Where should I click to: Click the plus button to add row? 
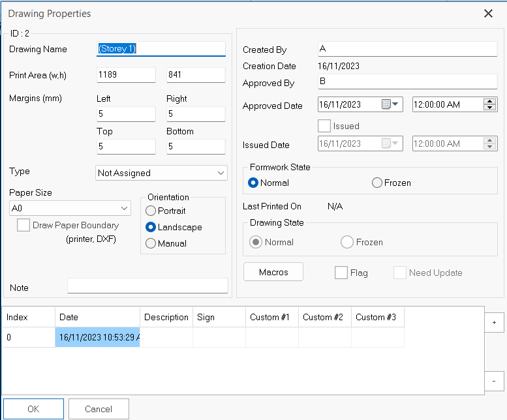click(494, 322)
